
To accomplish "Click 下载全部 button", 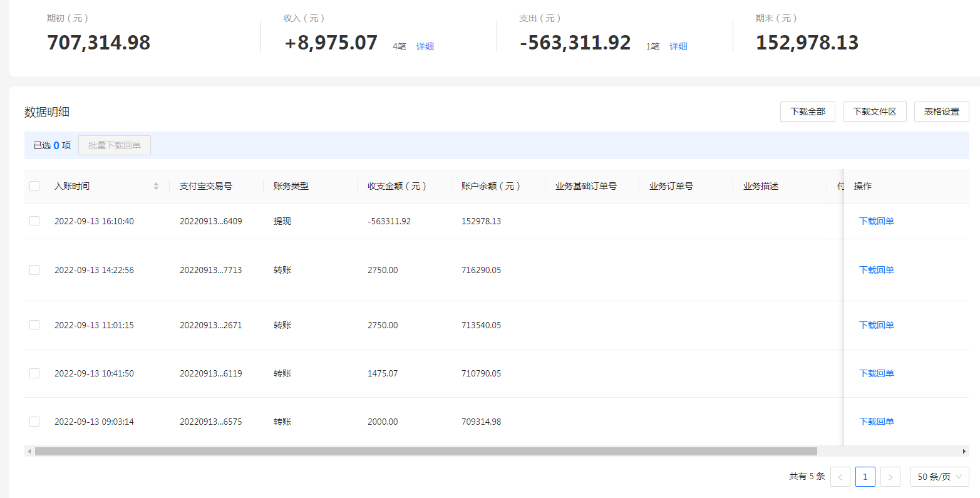I will [x=807, y=112].
